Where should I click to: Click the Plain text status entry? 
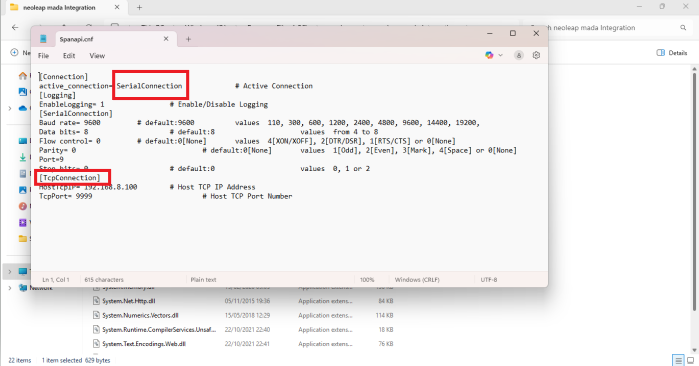pos(203,280)
